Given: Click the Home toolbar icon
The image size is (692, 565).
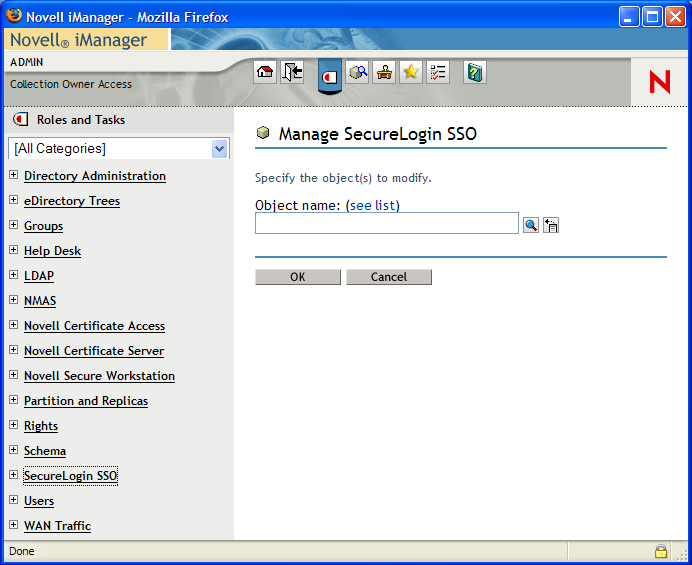Looking at the screenshot, I should coord(265,72).
